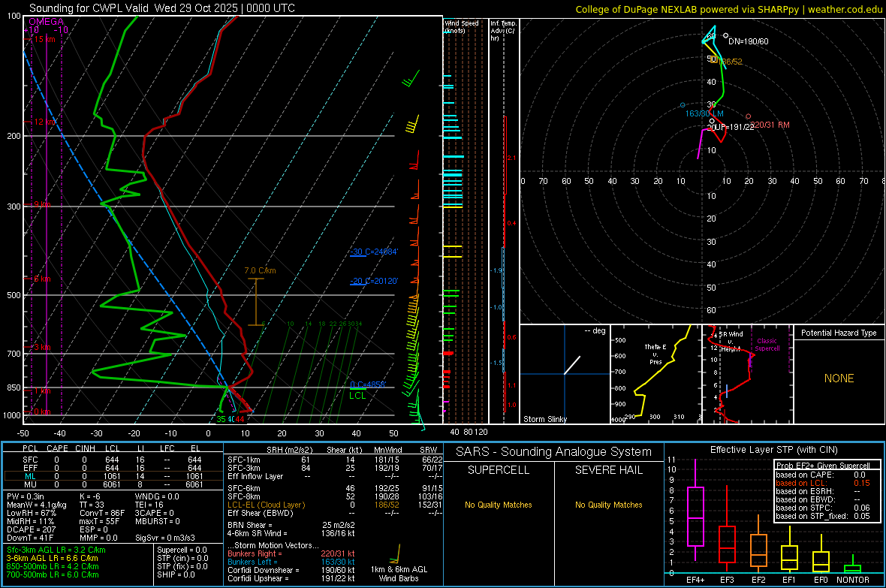886x588 pixels.
Task: Select the MU parcel row
Action: (113, 484)
